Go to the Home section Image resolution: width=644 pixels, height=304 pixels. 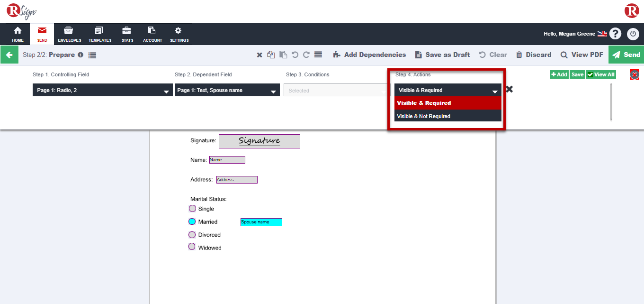[18, 34]
